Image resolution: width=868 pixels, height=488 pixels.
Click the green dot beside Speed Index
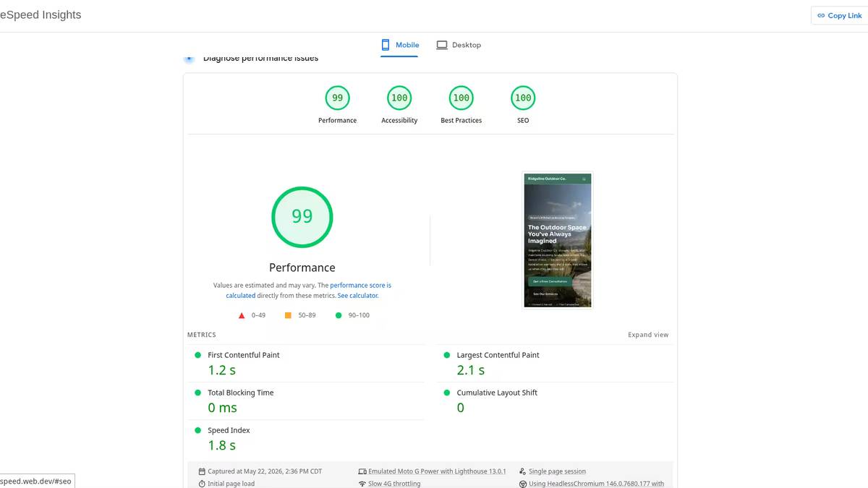[x=197, y=430]
